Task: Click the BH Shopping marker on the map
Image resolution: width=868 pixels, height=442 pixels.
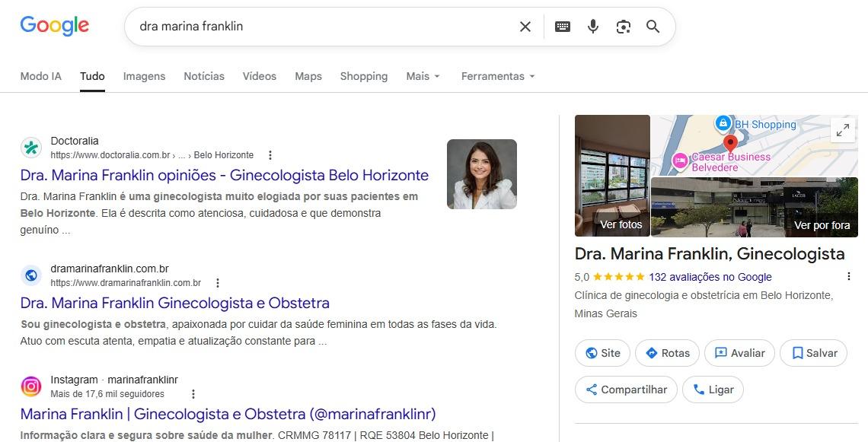Action: coord(723,122)
